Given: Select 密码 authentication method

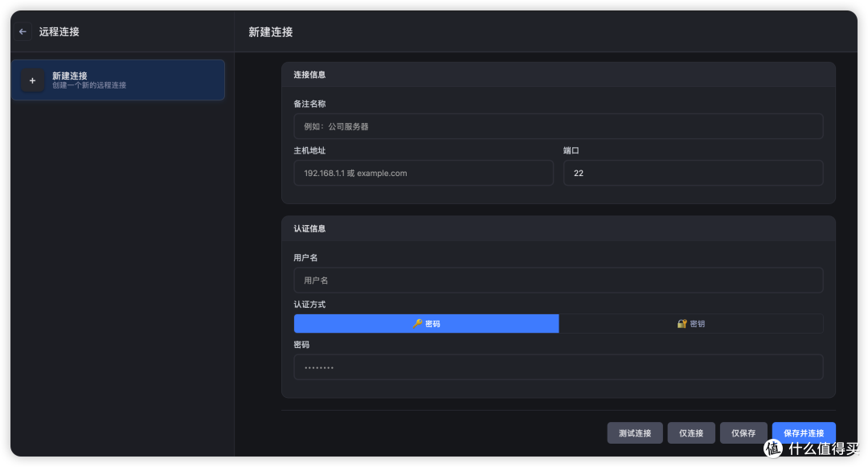Looking at the screenshot, I should click(426, 324).
